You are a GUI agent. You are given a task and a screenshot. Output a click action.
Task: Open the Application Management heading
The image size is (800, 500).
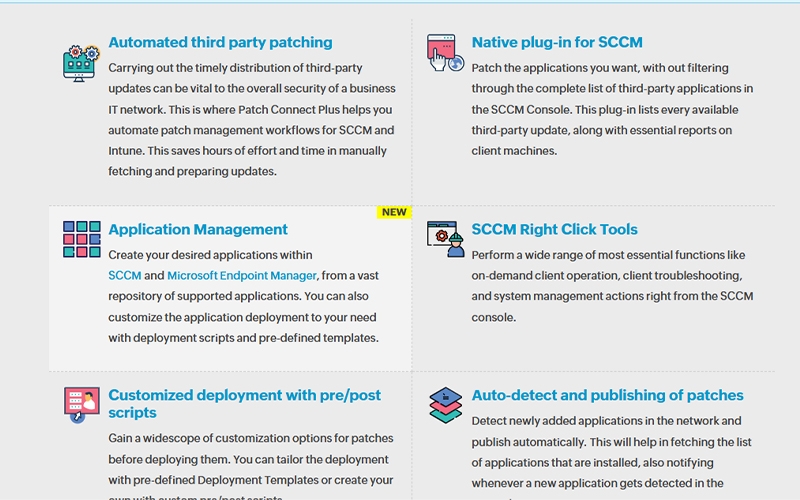198,229
